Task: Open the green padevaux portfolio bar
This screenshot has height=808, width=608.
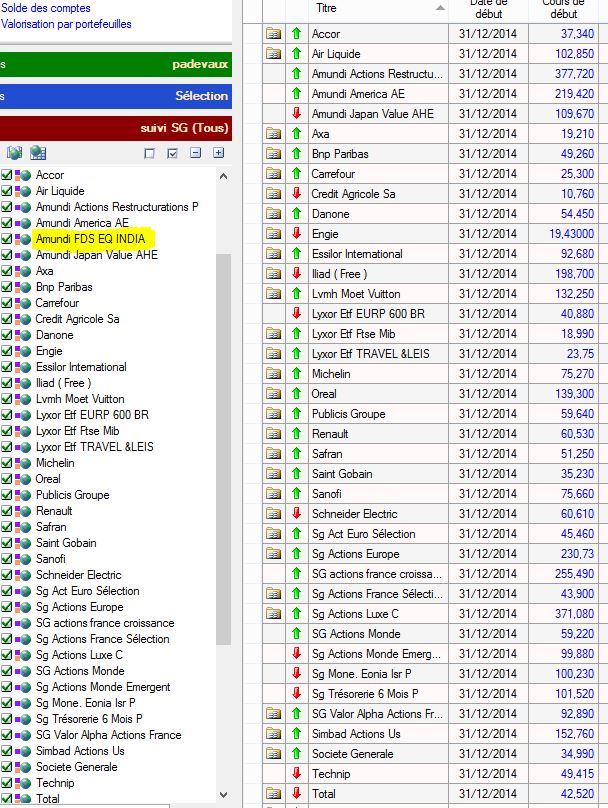Action: 115,65
